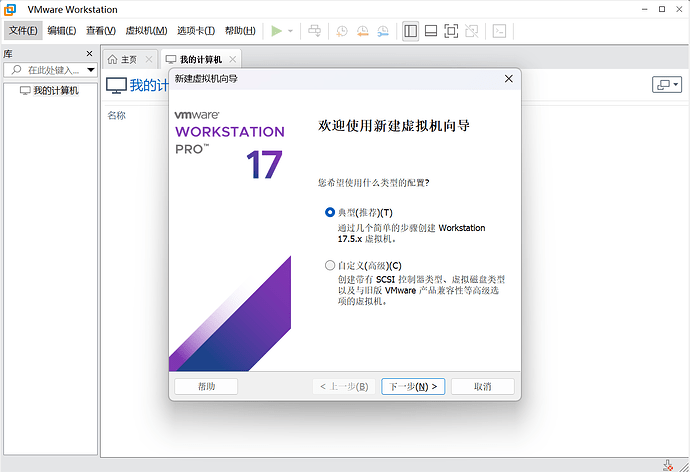Open the power options dropdown arrow
This screenshot has height=472, width=690.
tap(290, 31)
